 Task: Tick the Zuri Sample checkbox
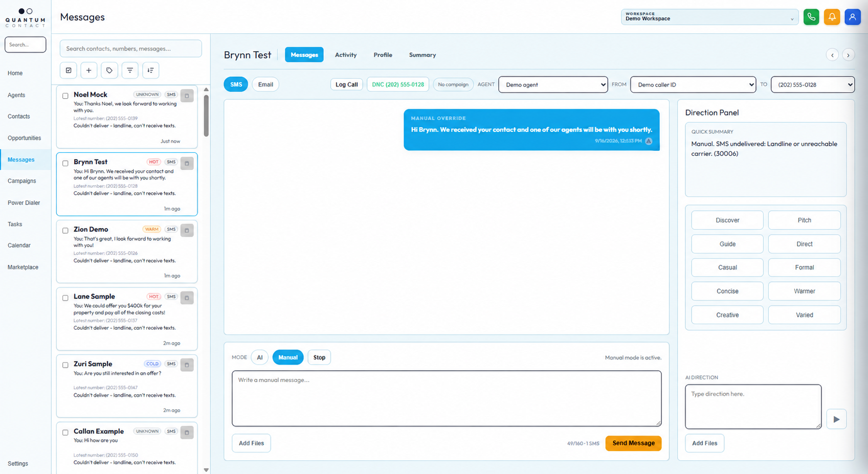pos(65,365)
